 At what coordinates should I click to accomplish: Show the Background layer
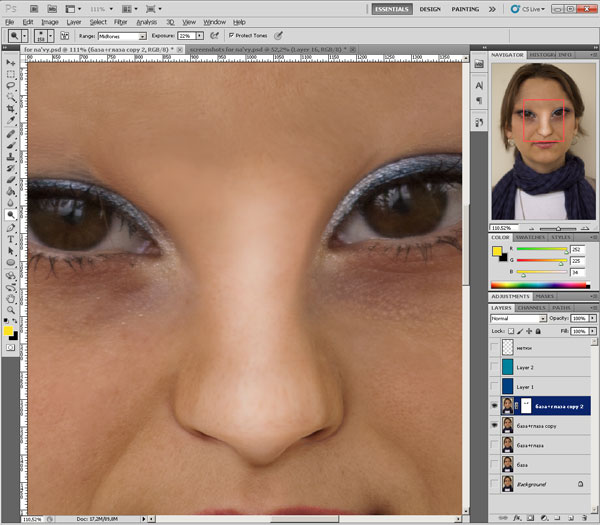[496, 483]
